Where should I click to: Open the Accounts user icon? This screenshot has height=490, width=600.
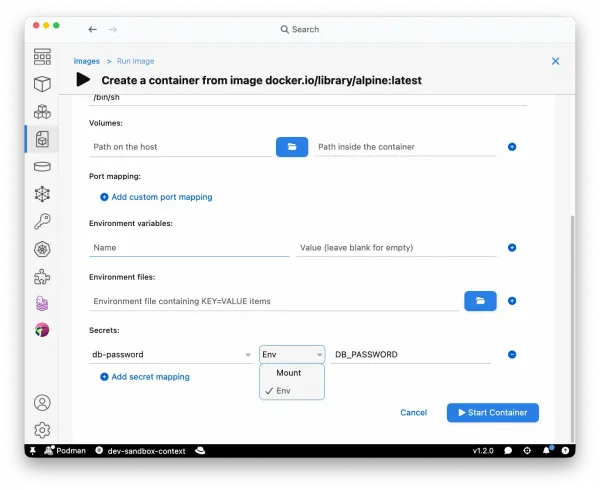[42, 402]
